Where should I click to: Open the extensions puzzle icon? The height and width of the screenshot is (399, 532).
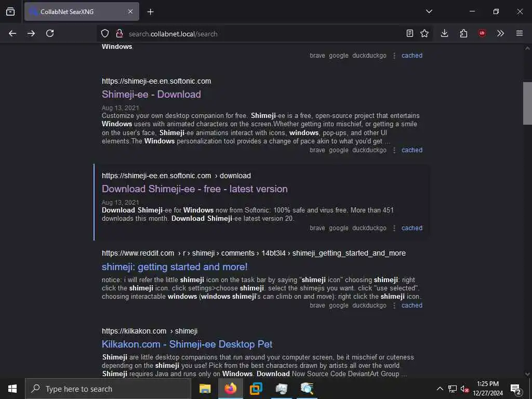463,33
